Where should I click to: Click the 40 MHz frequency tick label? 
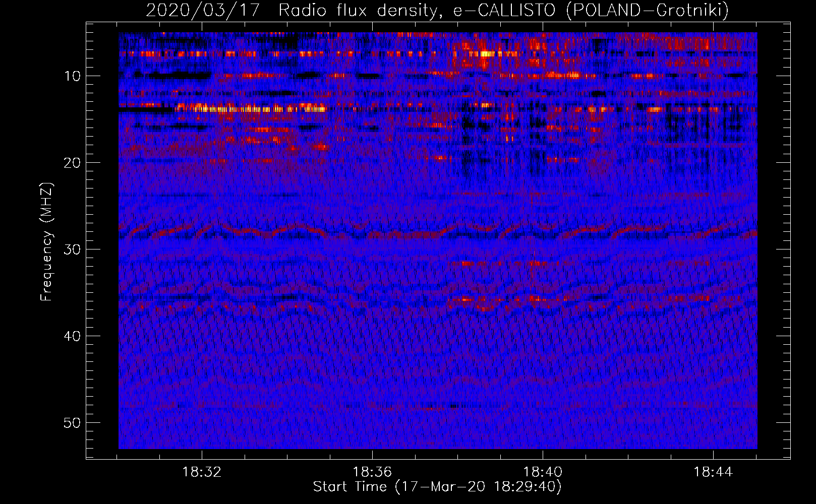coord(73,336)
